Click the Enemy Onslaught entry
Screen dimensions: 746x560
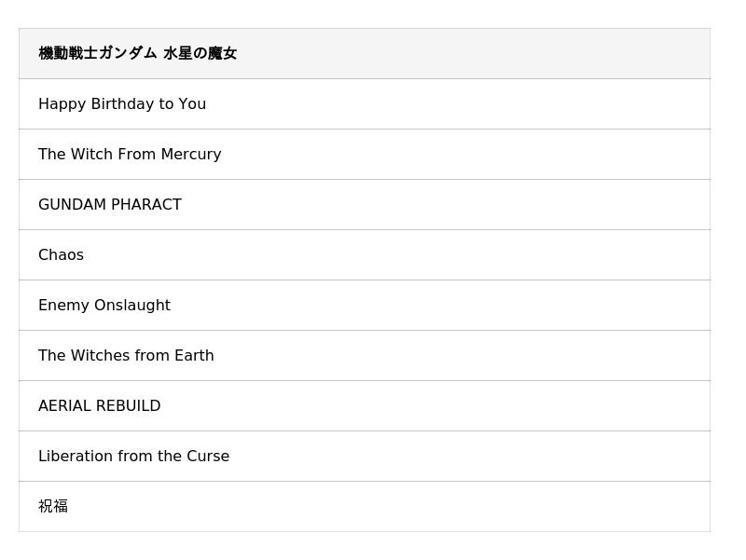click(x=104, y=306)
